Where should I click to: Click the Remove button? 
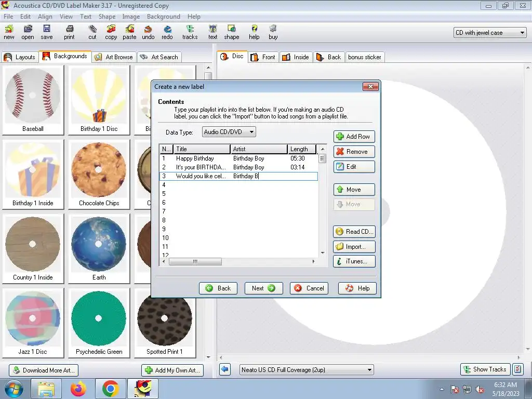(354, 152)
